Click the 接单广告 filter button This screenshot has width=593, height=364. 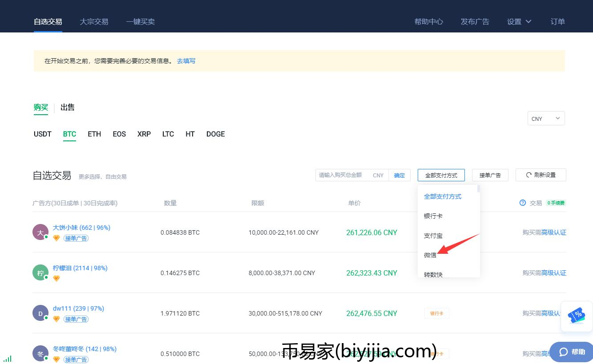490,175
